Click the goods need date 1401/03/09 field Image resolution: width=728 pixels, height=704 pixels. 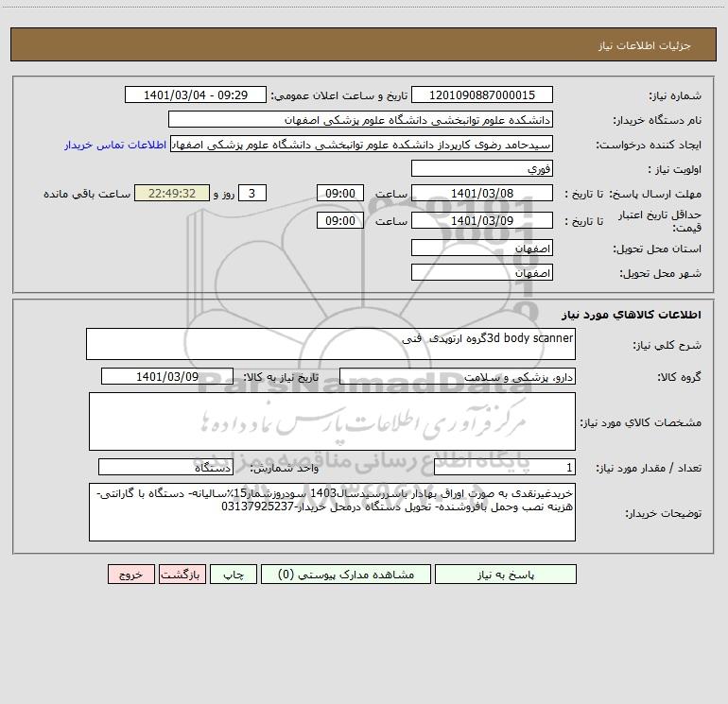tap(167, 376)
